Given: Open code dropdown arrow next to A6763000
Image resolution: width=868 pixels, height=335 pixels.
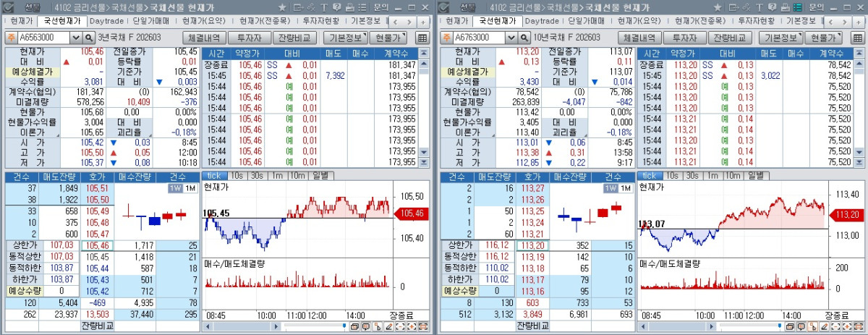Looking at the screenshot, I should (x=511, y=38).
